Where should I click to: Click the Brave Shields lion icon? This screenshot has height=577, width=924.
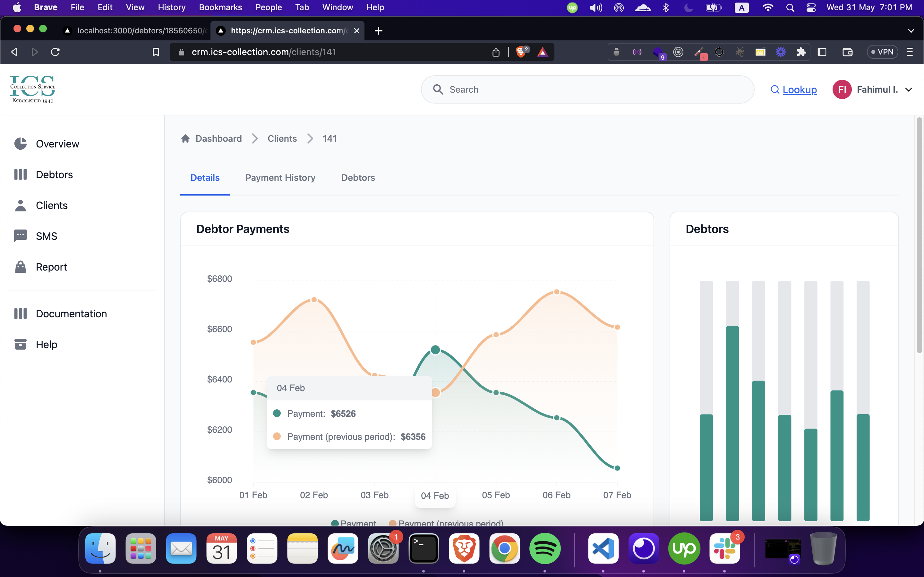click(521, 52)
